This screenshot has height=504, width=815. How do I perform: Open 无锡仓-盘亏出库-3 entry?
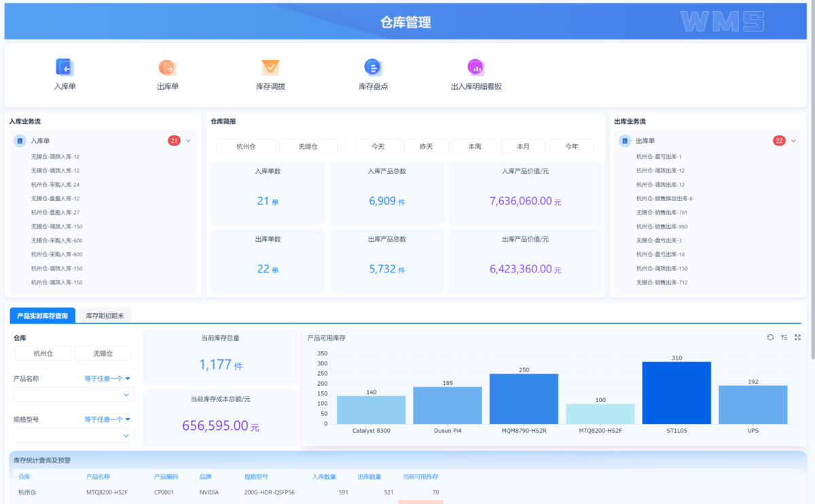659,240
